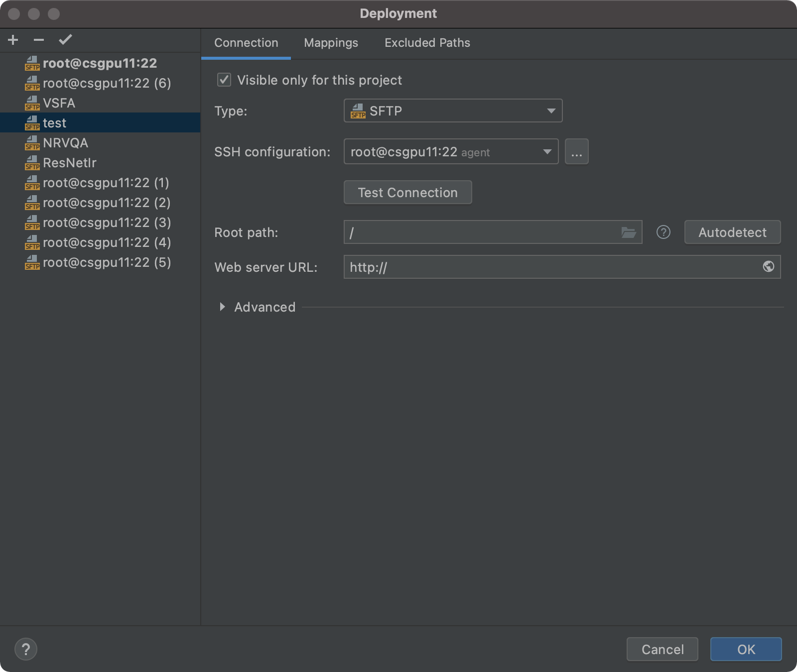The width and height of the screenshot is (797, 672).
Task: Mark server as default with checkmark icon
Action: point(65,39)
